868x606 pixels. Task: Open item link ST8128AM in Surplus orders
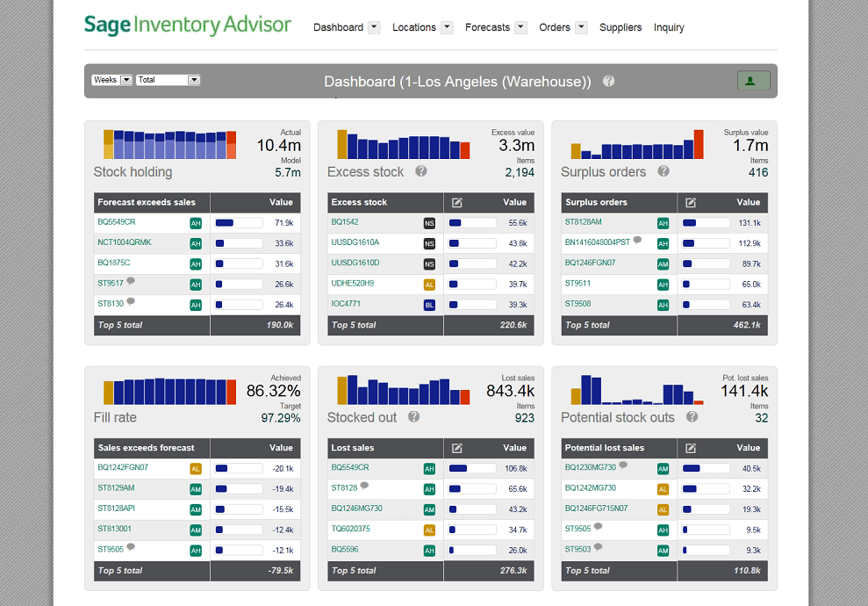583,221
